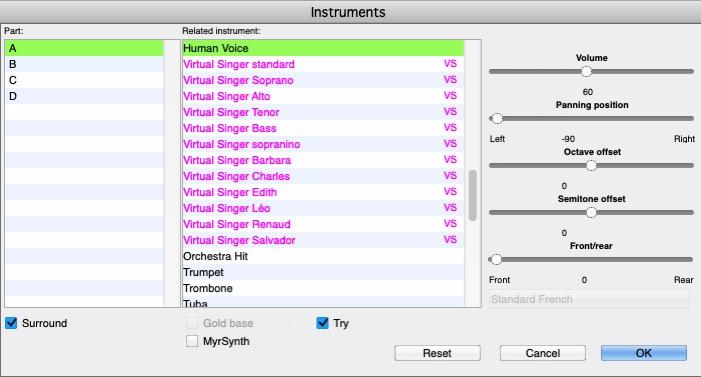Enable the MyrSynth checkbox

192,341
